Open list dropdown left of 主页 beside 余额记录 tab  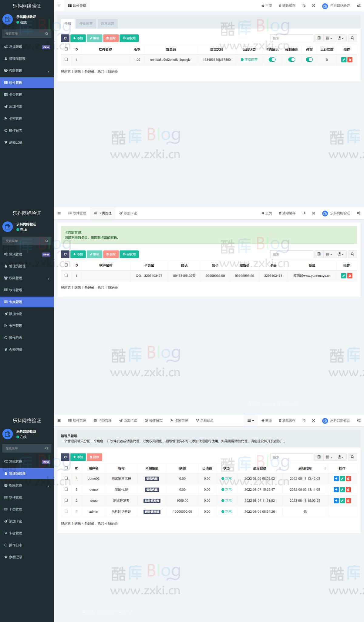(x=250, y=420)
